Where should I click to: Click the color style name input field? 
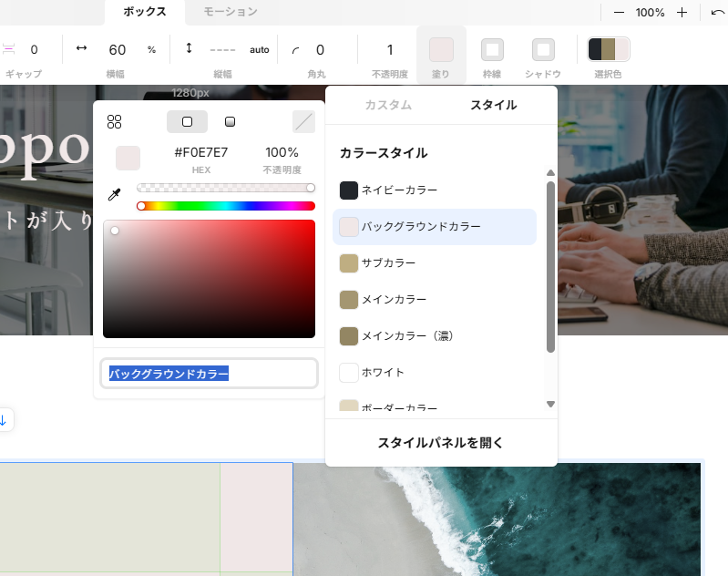209,373
